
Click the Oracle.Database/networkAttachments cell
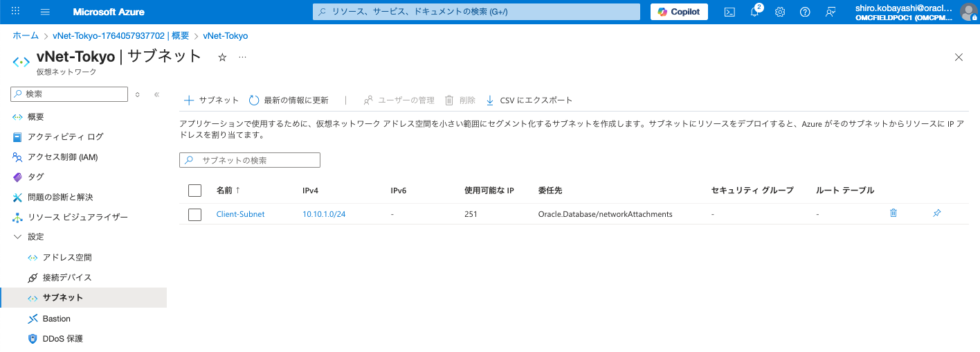point(605,214)
